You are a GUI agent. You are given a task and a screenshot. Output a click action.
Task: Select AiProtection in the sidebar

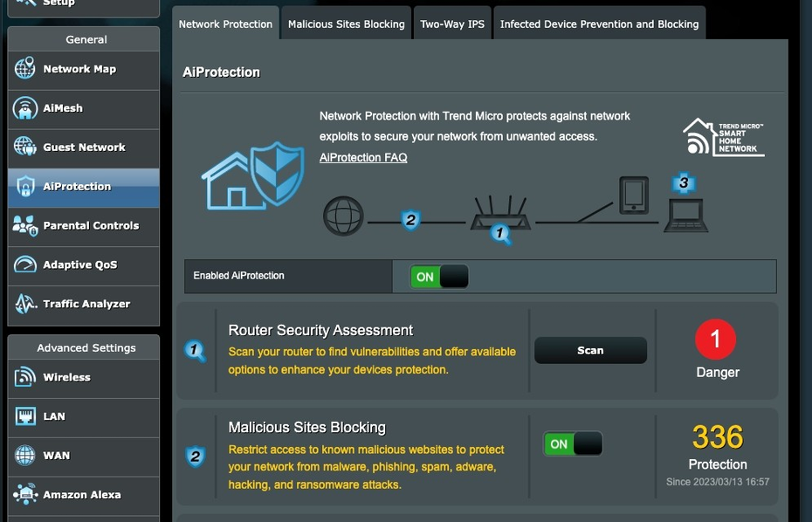(x=83, y=188)
